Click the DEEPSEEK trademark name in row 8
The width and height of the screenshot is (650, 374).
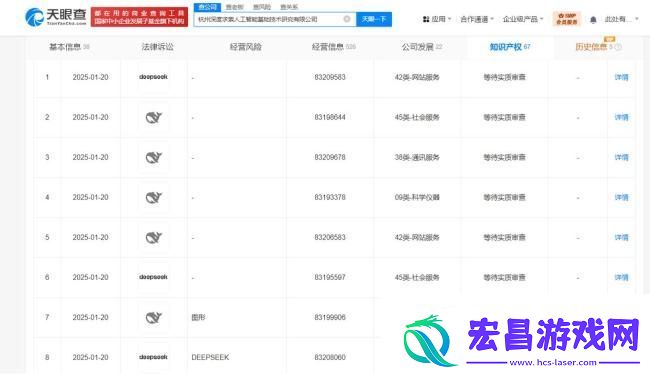210,357
